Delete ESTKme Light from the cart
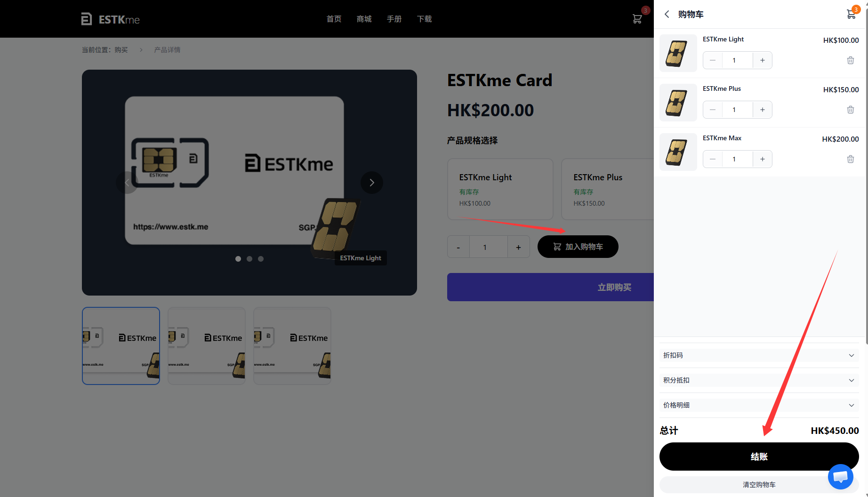868x497 pixels. click(x=851, y=60)
